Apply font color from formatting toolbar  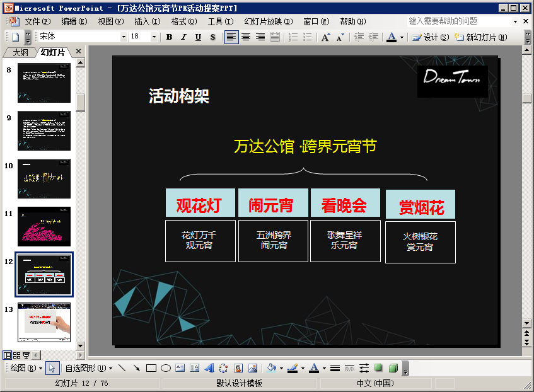[392, 37]
